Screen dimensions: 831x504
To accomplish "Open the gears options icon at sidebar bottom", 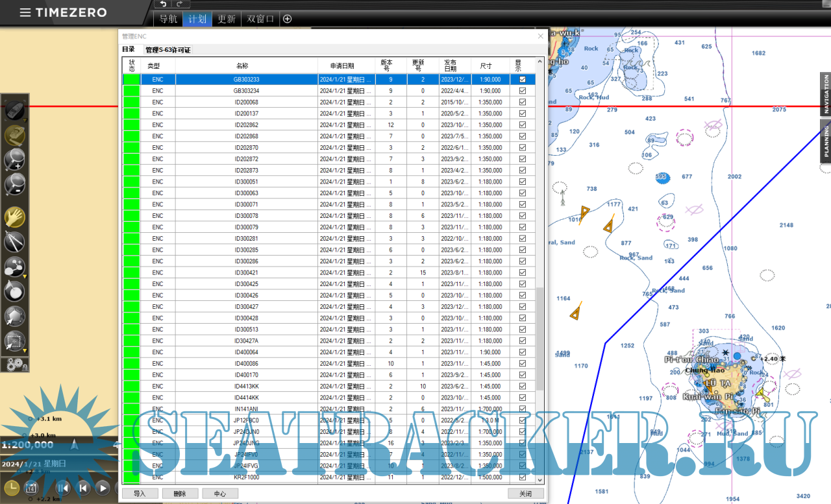I will [x=13, y=364].
